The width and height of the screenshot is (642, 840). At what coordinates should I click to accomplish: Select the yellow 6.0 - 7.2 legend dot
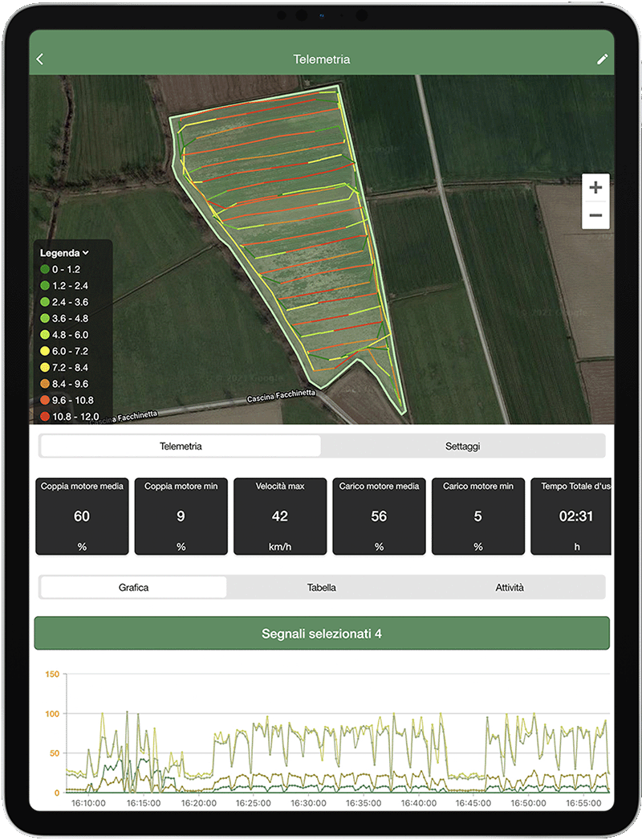[47, 351]
